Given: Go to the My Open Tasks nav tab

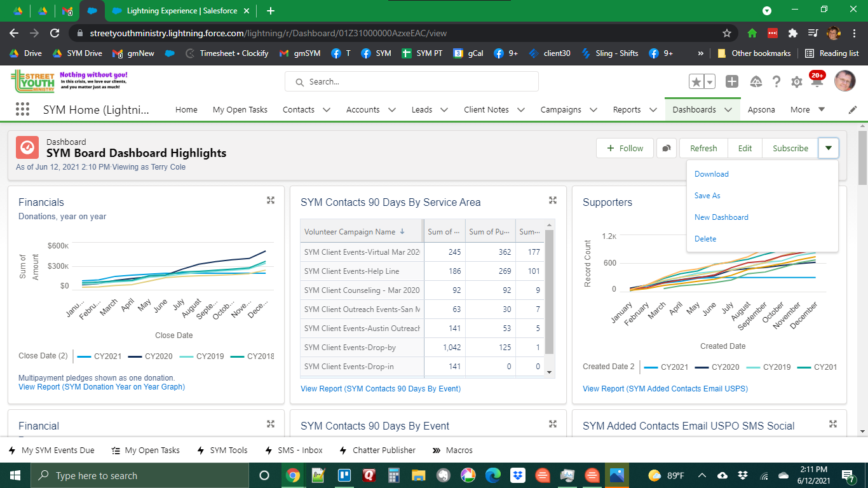Looking at the screenshot, I should coord(240,109).
